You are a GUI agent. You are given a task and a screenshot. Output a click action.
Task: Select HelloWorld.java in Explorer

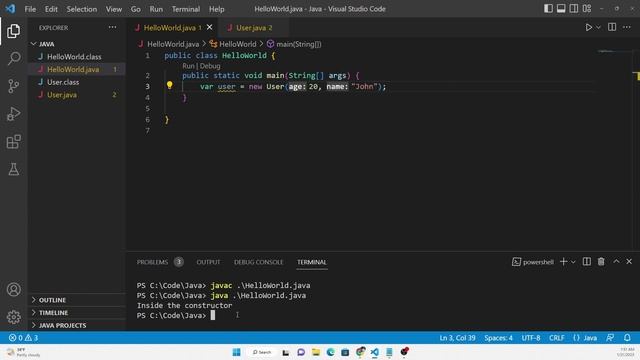[x=77, y=69]
